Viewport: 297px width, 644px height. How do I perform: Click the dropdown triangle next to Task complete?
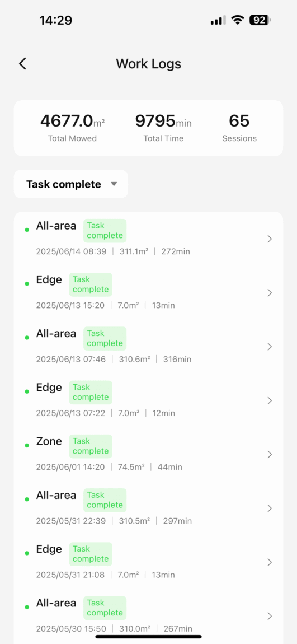[114, 184]
